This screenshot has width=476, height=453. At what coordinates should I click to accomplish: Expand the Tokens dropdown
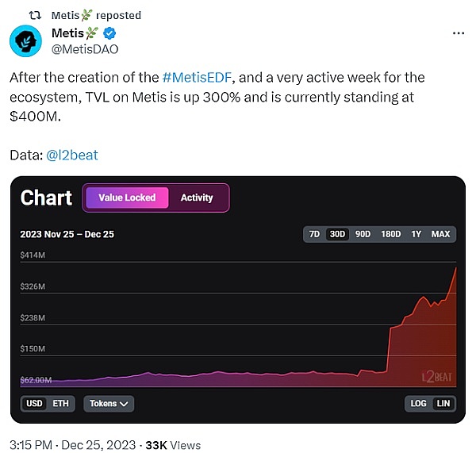pyautogui.click(x=109, y=404)
